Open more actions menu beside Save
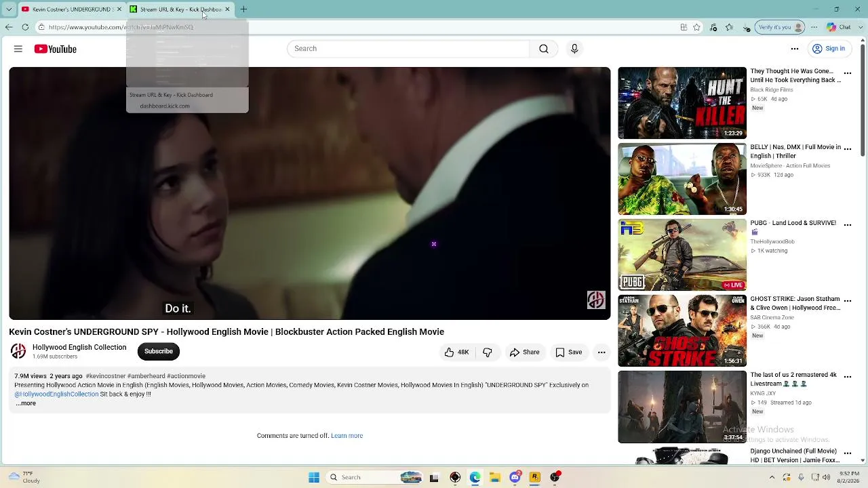Viewport: 868px width, 488px height. tap(601, 352)
